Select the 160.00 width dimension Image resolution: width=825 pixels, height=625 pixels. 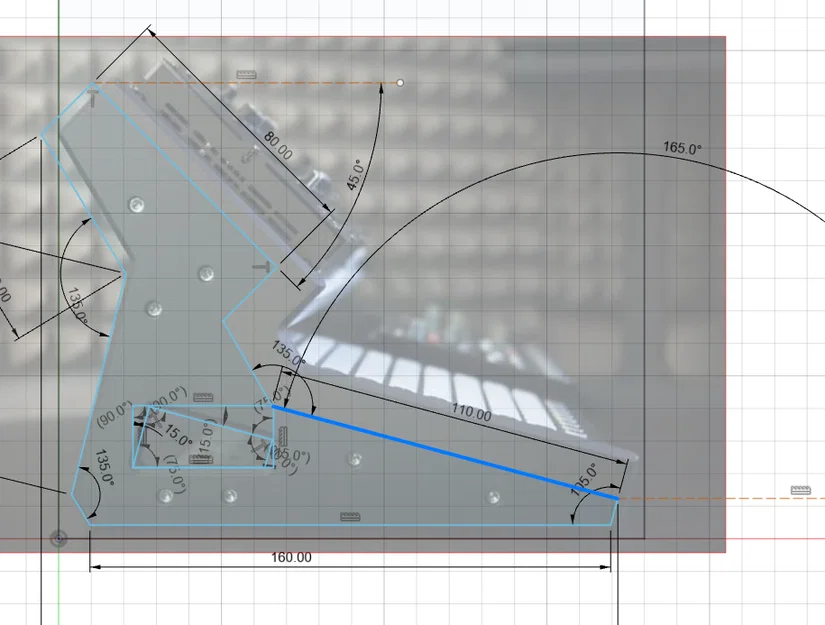click(x=291, y=557)
